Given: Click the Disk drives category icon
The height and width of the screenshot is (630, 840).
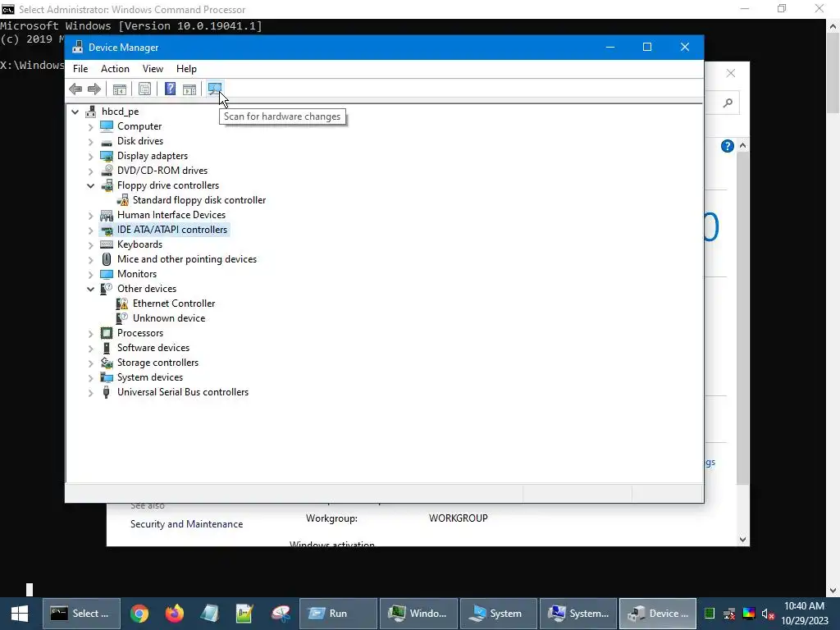Looking at the screenshot, I should pyautogui.click(x=107, y=141).
